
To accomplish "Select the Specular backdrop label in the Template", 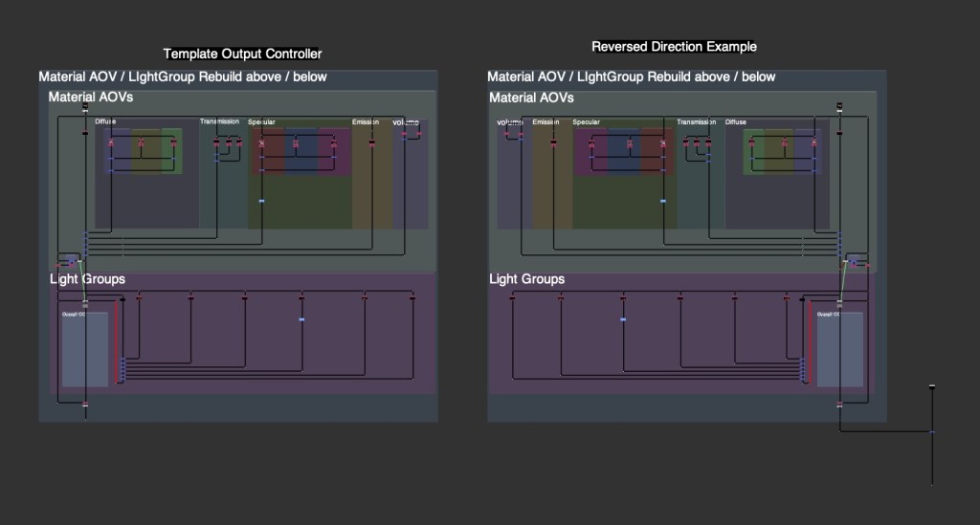I will [x=261, y=122].
